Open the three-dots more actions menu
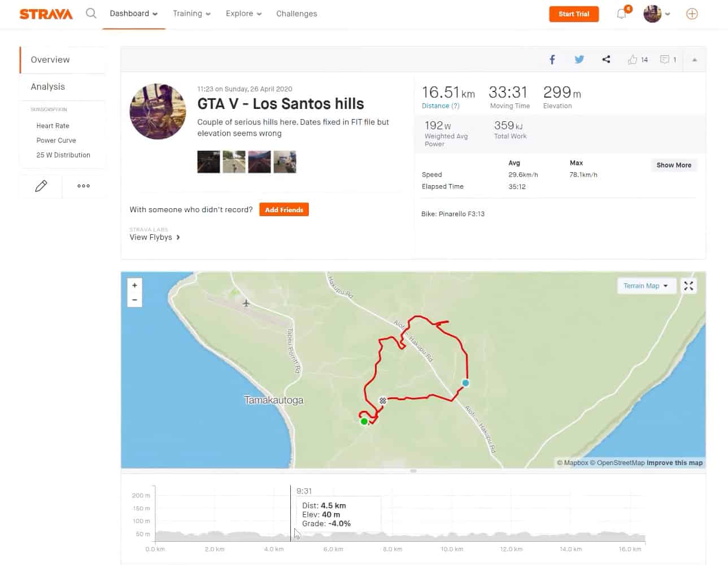The height and width of the screenshot is (565, 728). pyautogui.click(x=84, y=186)
